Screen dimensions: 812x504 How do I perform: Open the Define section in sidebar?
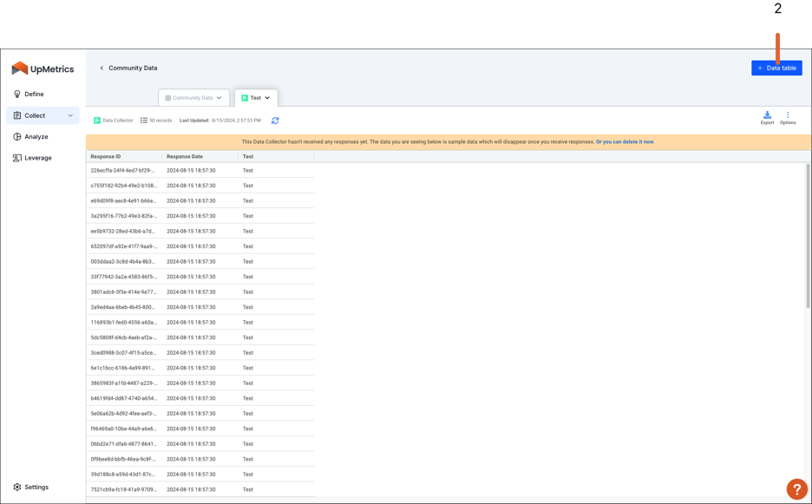35,94
